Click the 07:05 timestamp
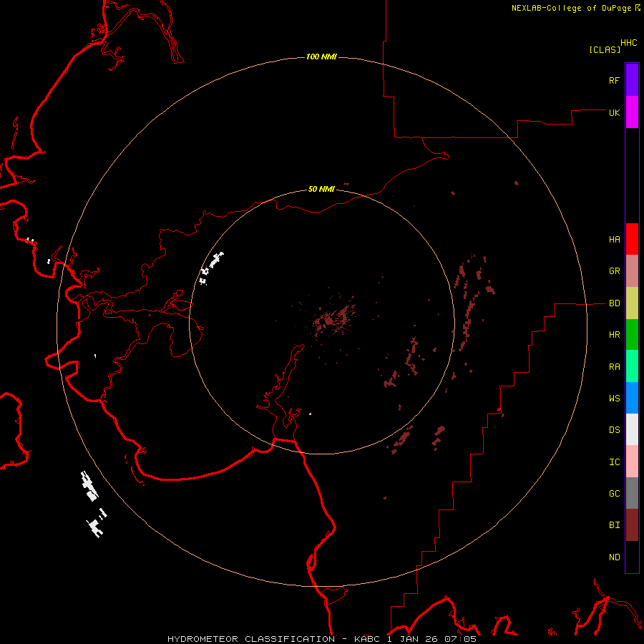 click(x=460, y=639)
